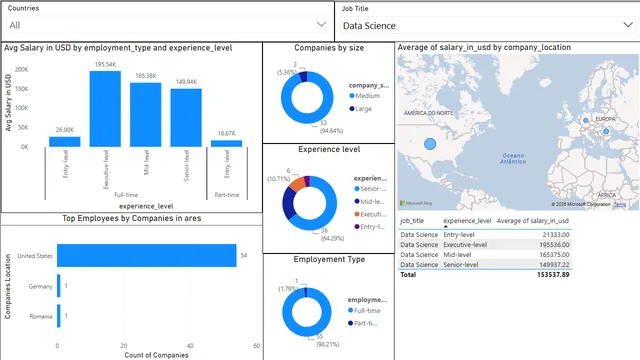Viewport: 640px width, 360px height.
Task: Select the Senior-level cell in the table
Action: (461, 264)
